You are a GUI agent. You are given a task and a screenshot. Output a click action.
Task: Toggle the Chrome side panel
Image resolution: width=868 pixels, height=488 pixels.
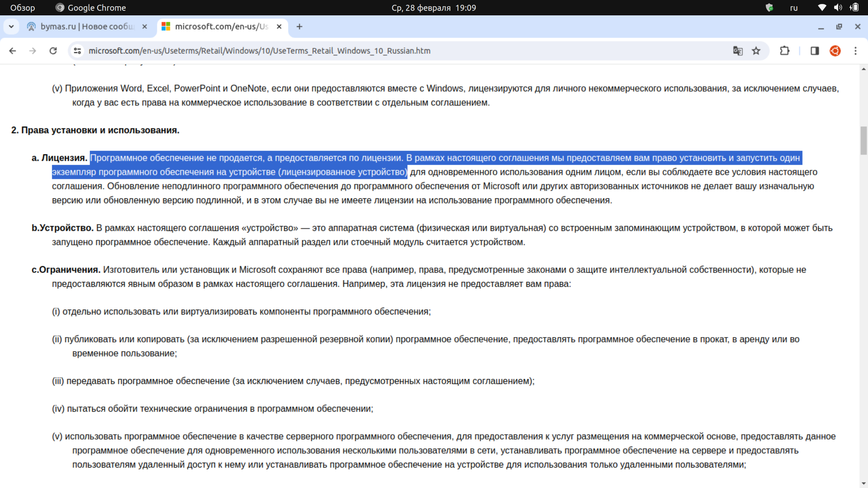[x=815, y=51]
